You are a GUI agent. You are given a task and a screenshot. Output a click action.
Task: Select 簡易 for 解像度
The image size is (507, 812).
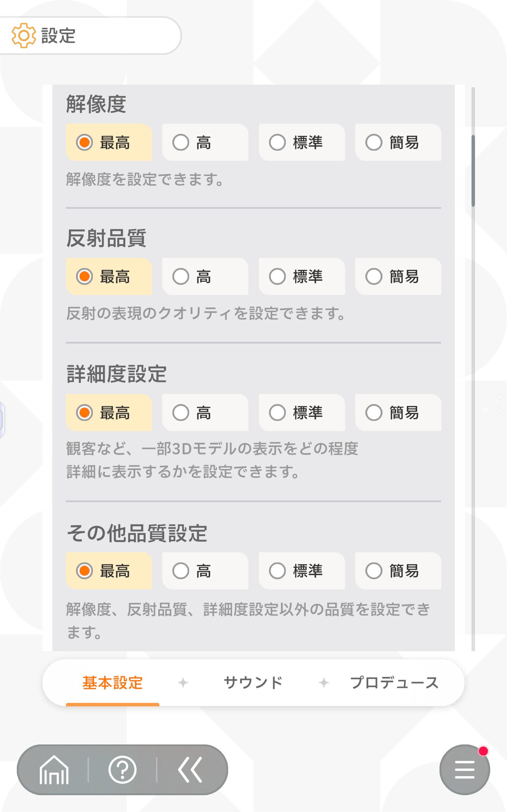coord(398,142)
